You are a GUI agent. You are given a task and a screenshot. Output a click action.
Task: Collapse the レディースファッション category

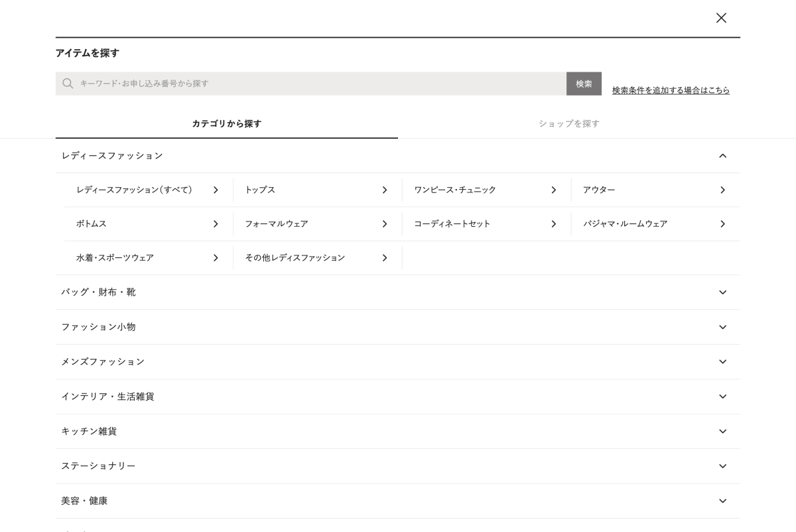[x=722, y=156]
